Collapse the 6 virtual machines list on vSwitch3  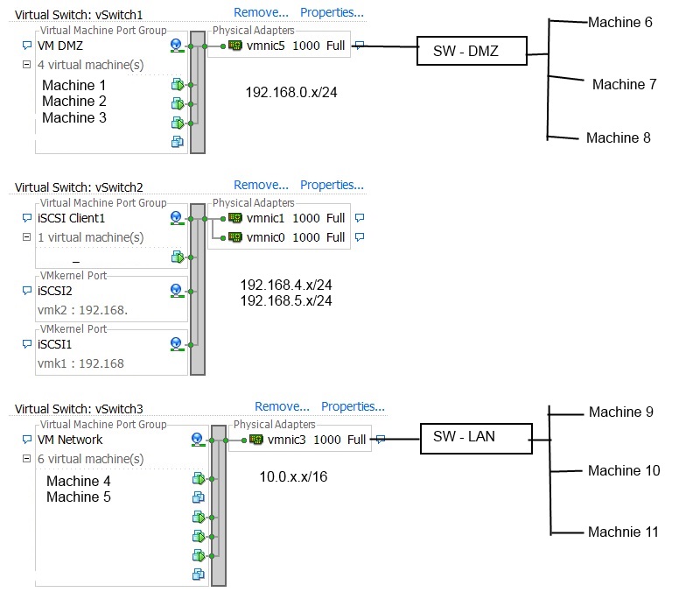(x=25, y=456)
